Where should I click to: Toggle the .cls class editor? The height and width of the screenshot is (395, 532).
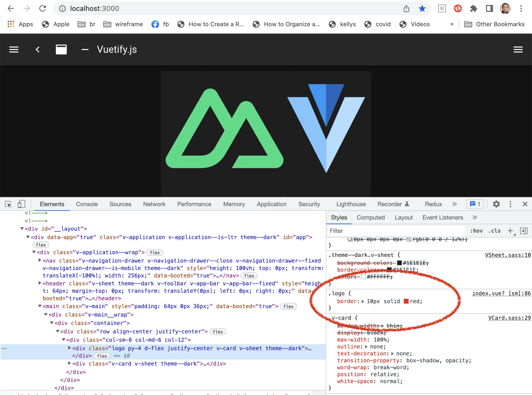494,231
